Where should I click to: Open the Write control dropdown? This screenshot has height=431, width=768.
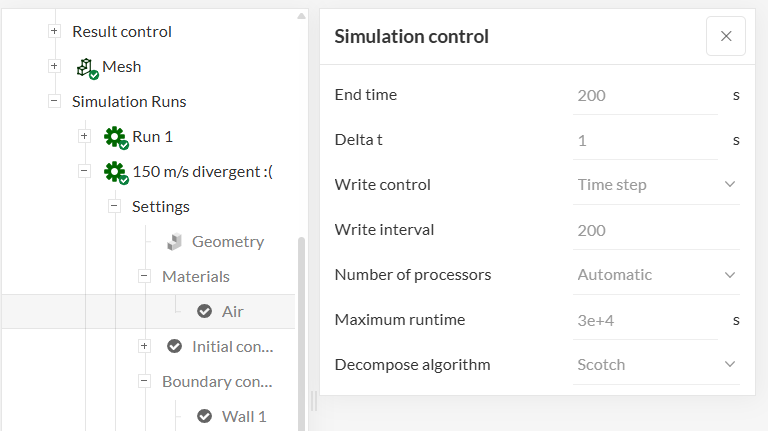pyautogui.click(x=656, y=185)
